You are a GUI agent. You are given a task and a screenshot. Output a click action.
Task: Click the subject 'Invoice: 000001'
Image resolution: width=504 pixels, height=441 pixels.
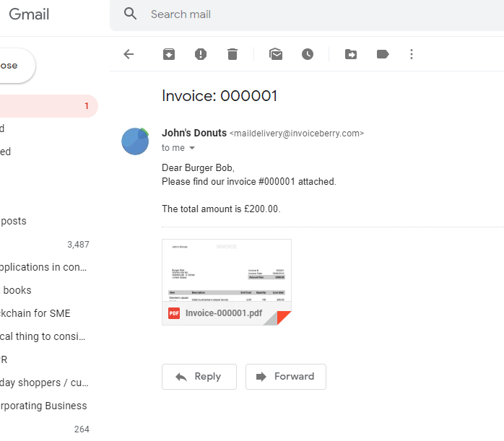[220, 96]
